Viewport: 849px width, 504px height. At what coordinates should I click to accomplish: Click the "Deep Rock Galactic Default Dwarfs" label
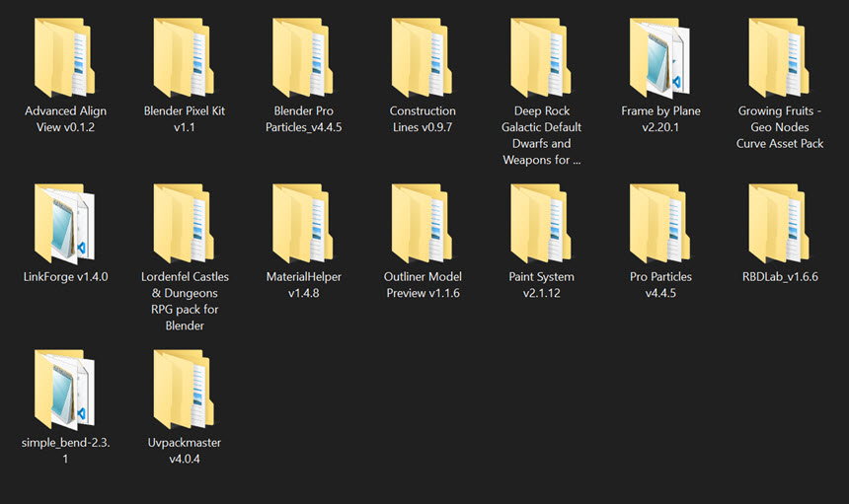pos(541,135)
